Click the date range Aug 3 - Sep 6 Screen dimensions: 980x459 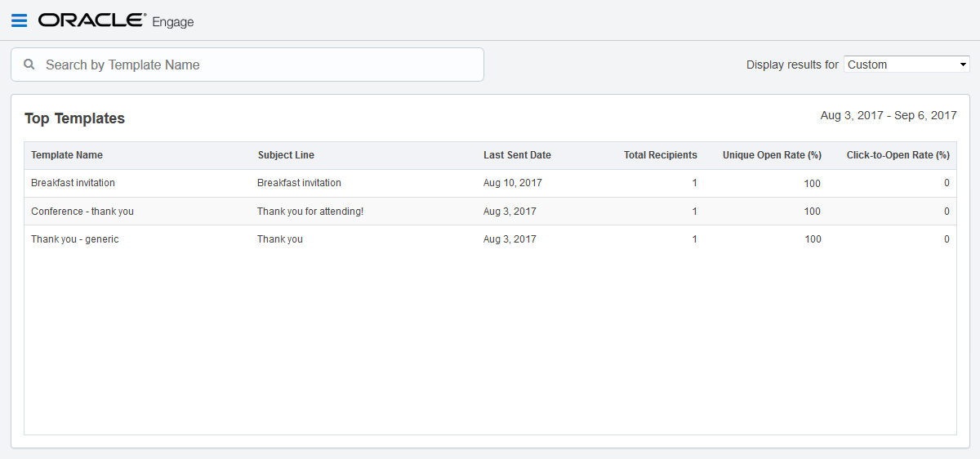tap(889, 116)
